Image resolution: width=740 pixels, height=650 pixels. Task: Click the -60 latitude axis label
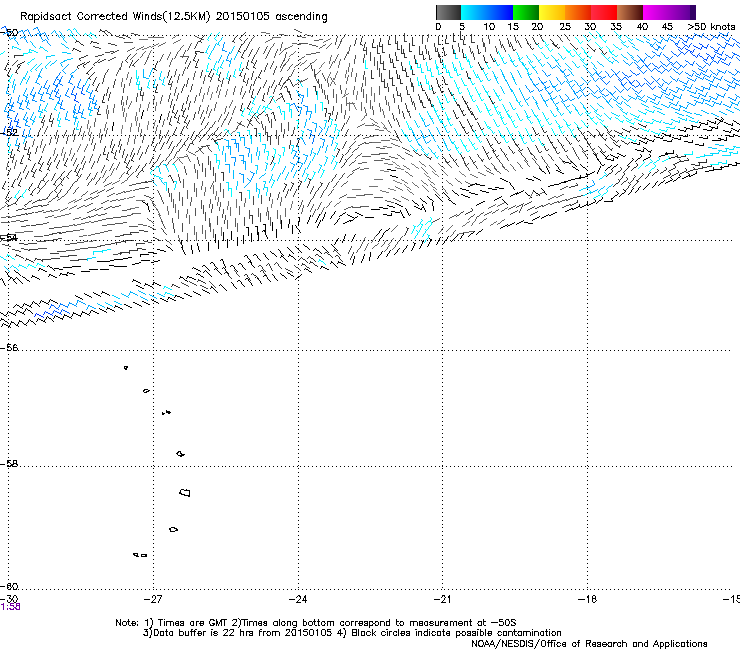[9, 587]
